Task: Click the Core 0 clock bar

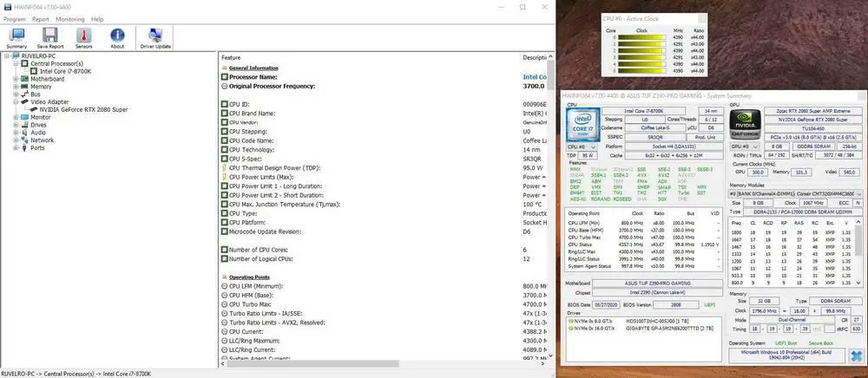Action: 641,37
